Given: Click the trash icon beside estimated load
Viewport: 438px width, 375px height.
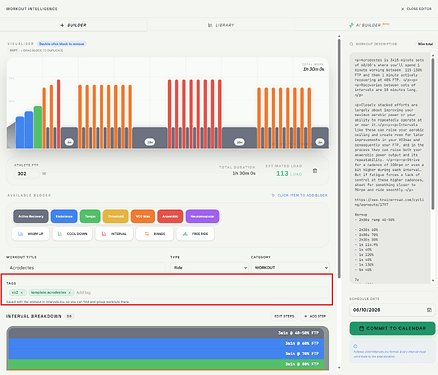Looking at the screenshot, I should (315, 171).
